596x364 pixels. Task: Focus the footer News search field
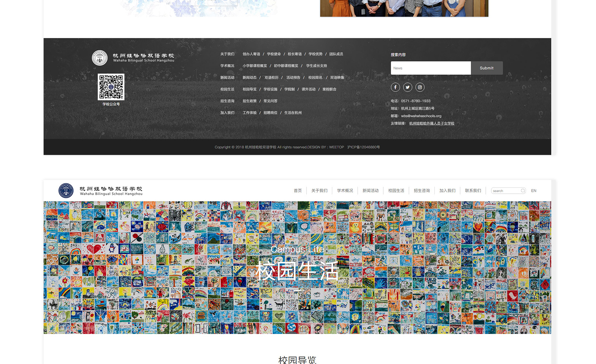(x=431, y=68)
